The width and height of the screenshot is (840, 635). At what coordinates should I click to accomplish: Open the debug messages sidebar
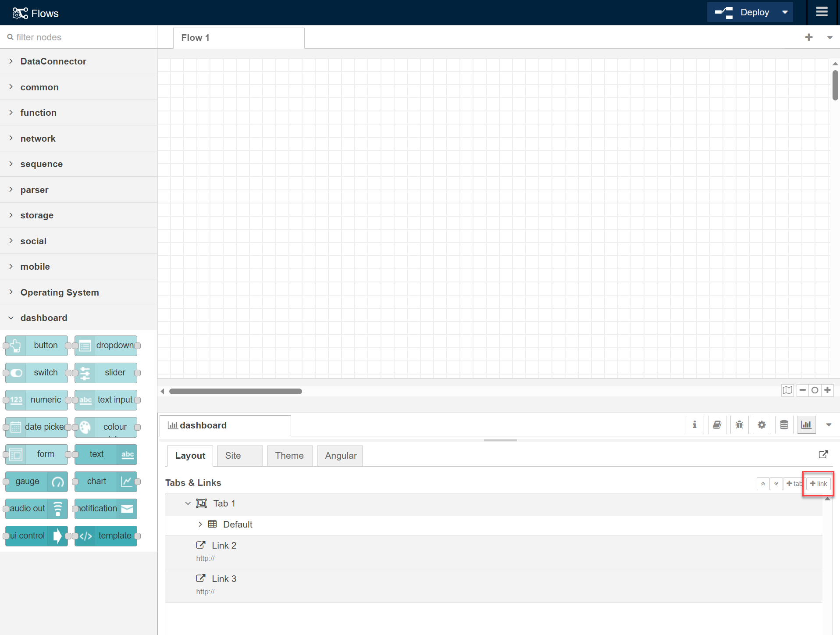(739, 425)
